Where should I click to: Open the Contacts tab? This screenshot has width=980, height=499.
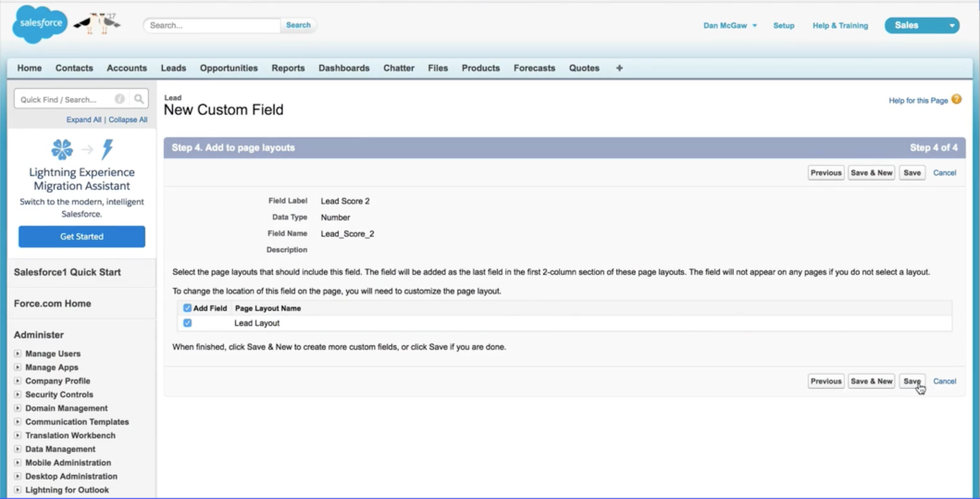(74, 69)
